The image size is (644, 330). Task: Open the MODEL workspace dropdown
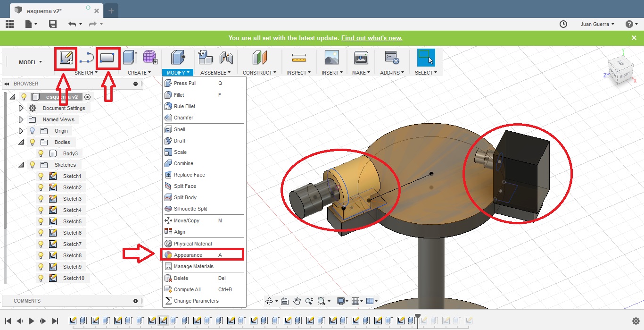[30, 62]
